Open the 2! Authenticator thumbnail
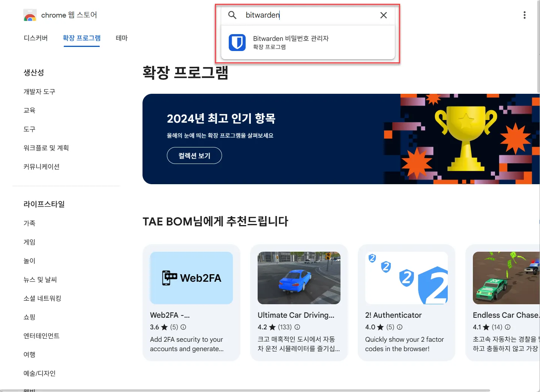 (x=406, y=278)
